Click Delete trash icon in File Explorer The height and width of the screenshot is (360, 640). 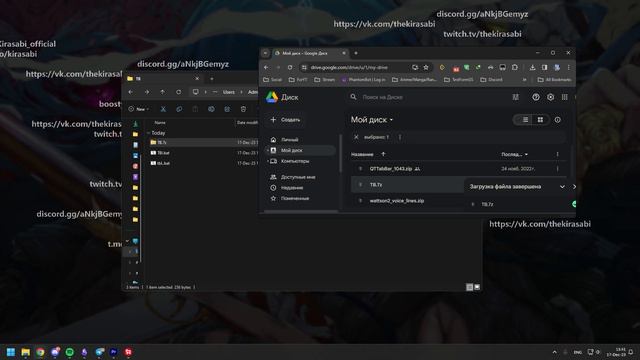coord(243,109)
